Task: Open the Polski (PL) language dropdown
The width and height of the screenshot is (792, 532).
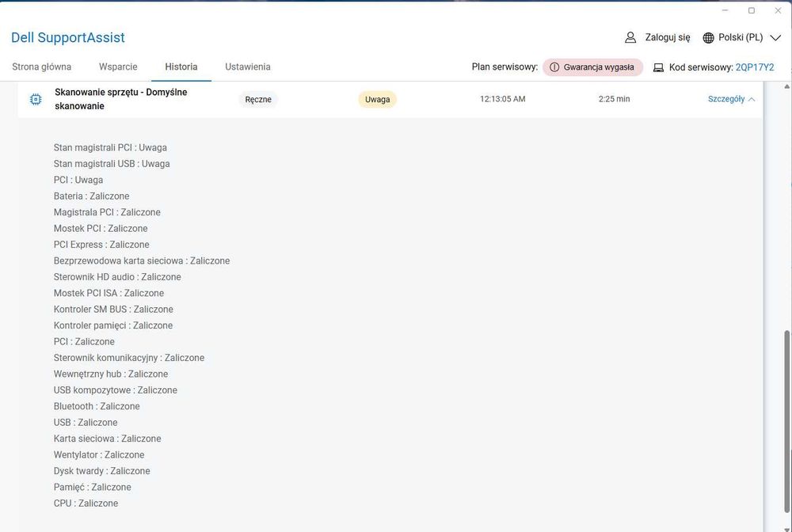Action: click(741, 37)
